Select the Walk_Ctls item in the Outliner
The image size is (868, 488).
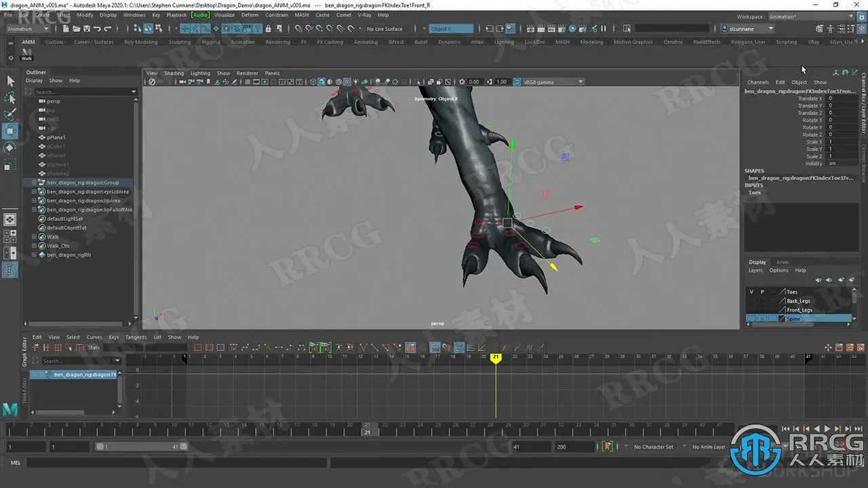58,246
